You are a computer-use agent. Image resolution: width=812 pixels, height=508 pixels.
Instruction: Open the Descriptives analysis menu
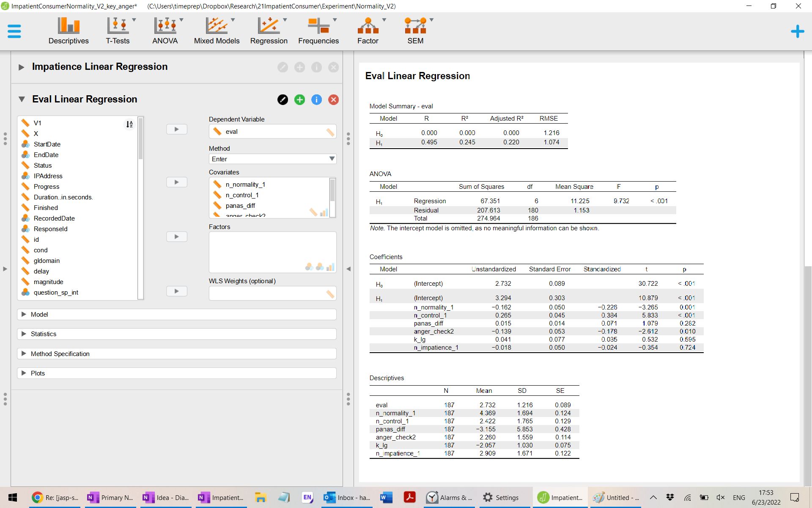(69, 31)
